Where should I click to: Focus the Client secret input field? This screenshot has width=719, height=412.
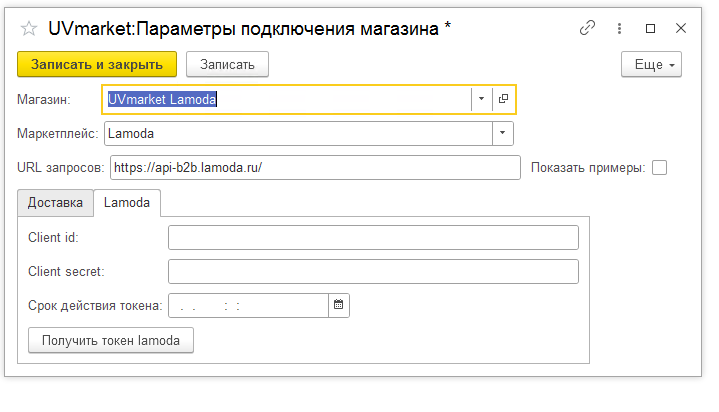pyautogui.click(x=373, y=272)
